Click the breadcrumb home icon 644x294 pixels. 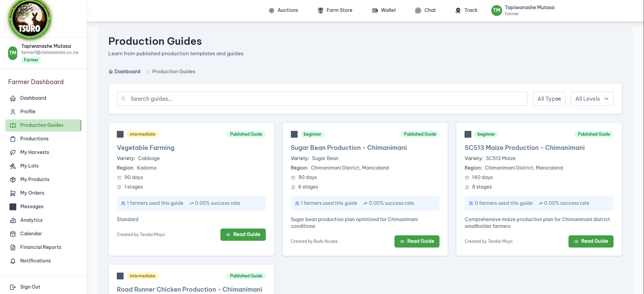pyautogui.click(x=111, y=72)
